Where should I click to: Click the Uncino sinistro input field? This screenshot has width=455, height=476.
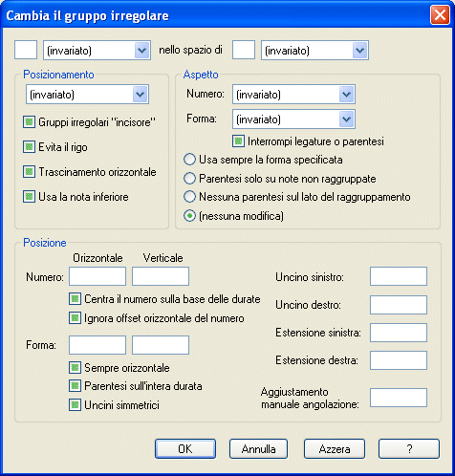[x=399, y=276]
